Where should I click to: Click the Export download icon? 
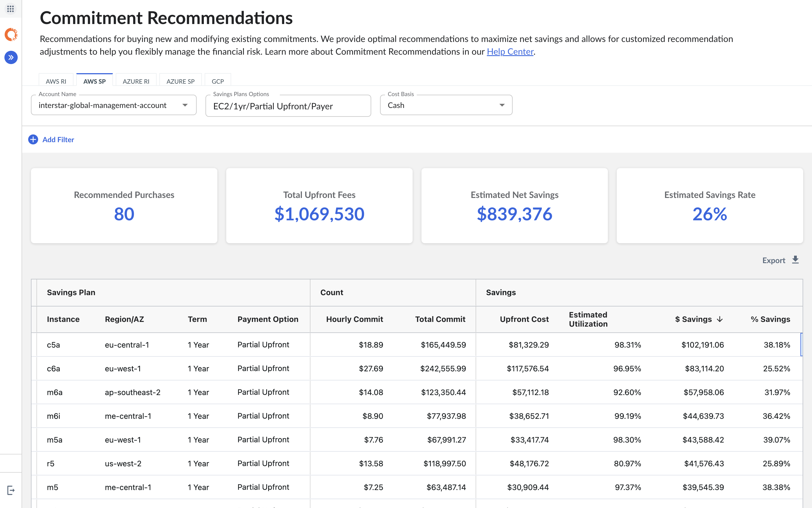795,260
